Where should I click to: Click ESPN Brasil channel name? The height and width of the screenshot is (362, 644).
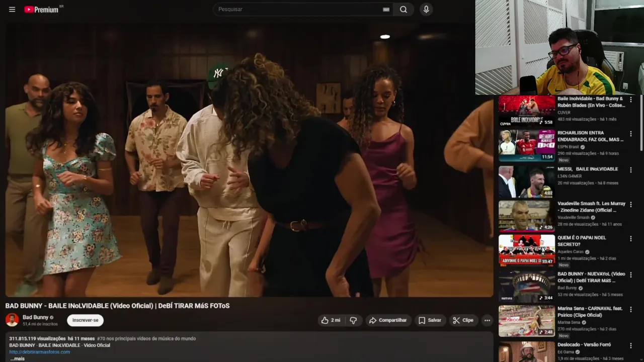point(569,147)
